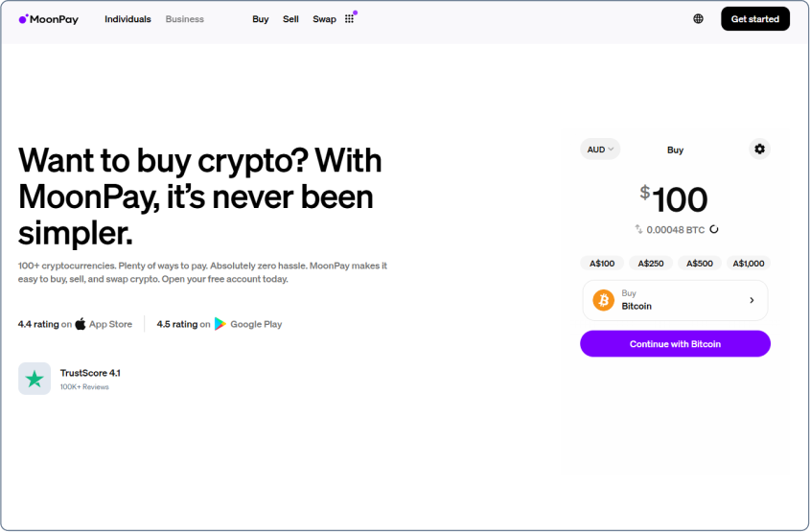This screenshot has width=810, height=532.
Task: Click Continue with Bitcoin button
Action: click(675, 344)
